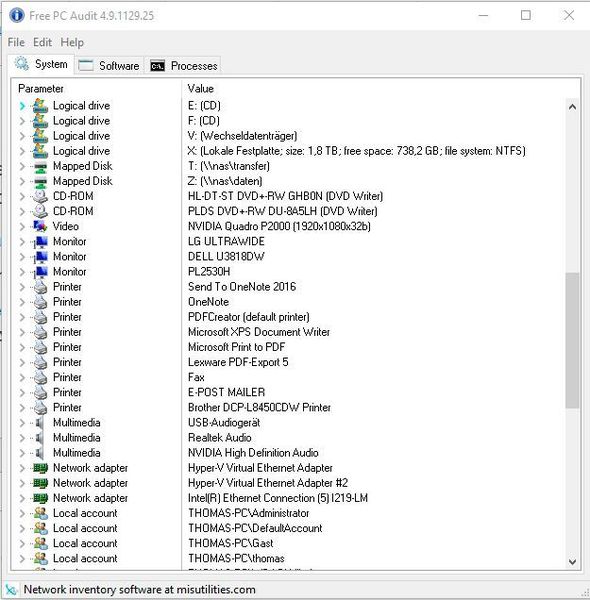This screenshot has height=600, width=590.
Task: Expand the THOMAS-PC\DefaultAccount row
Action: [x=22, y=528]
